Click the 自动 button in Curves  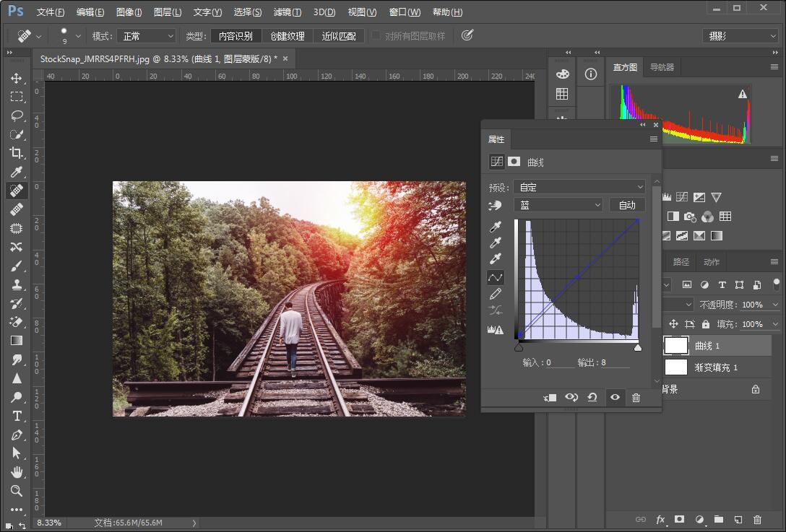(627, 205)
